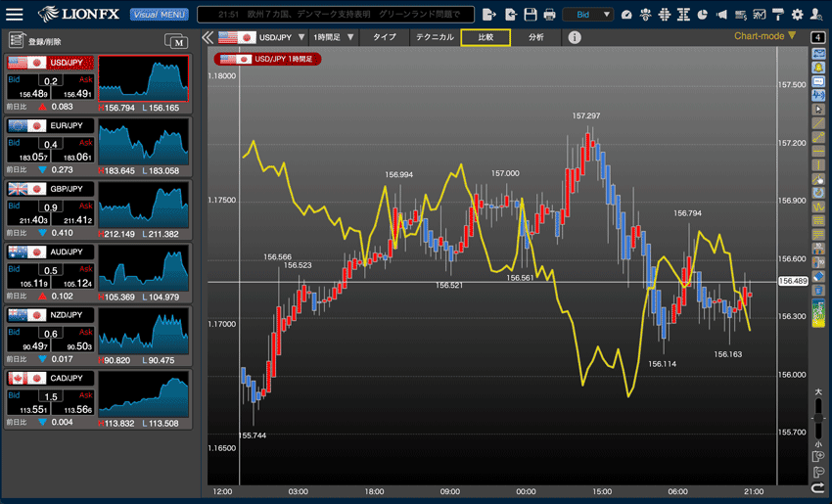
Task: Toggle the M display mode button
Action: (x=177, y=41)
